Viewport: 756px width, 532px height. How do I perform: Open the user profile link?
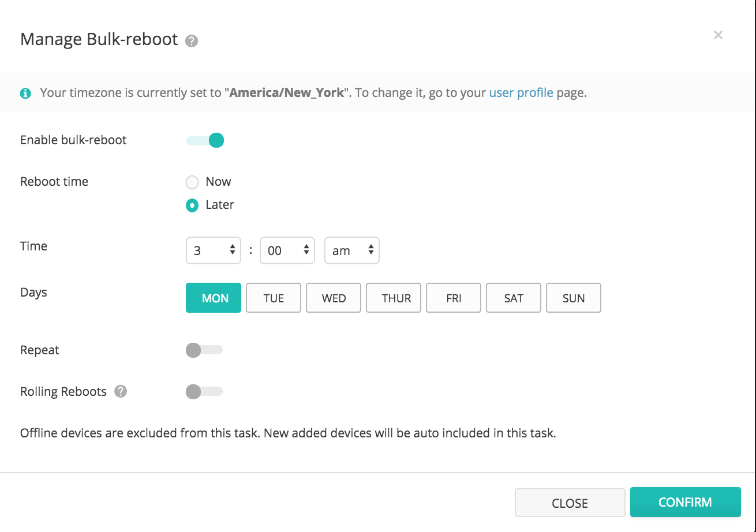pyautogui.click(x=521, y=92)
